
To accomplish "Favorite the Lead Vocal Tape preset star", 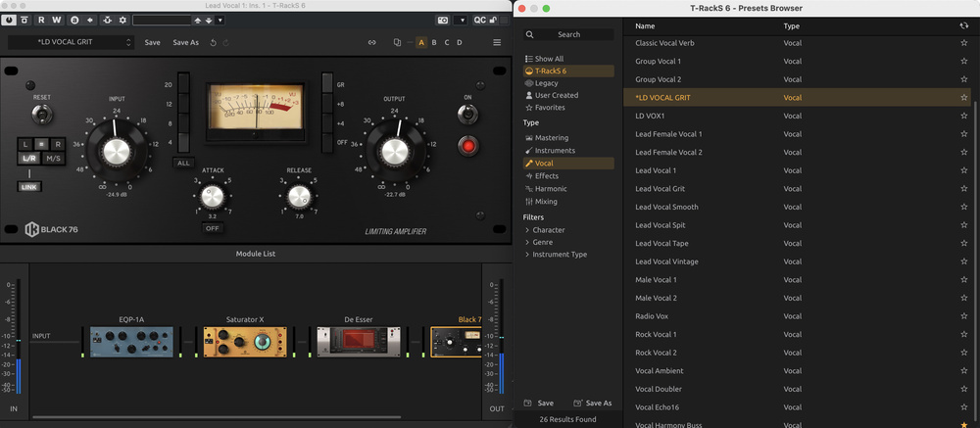I will click(x=963, y=243).
